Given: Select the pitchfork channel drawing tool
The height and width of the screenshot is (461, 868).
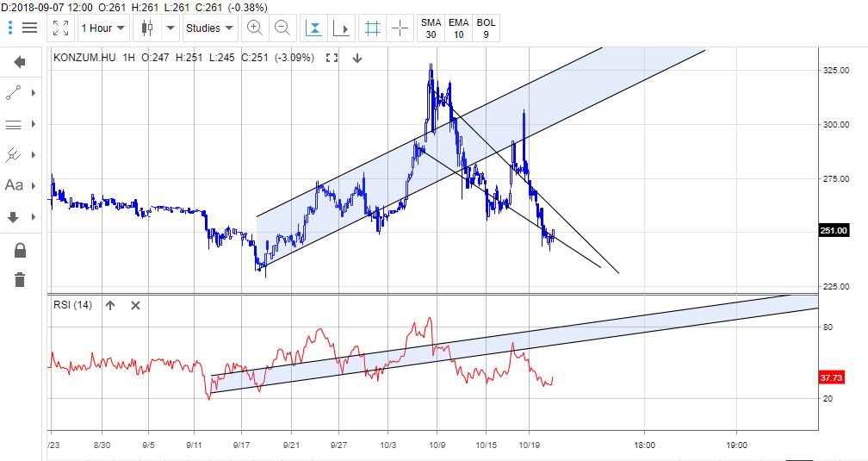Looking at the screenshot, I should click(13, 155).
